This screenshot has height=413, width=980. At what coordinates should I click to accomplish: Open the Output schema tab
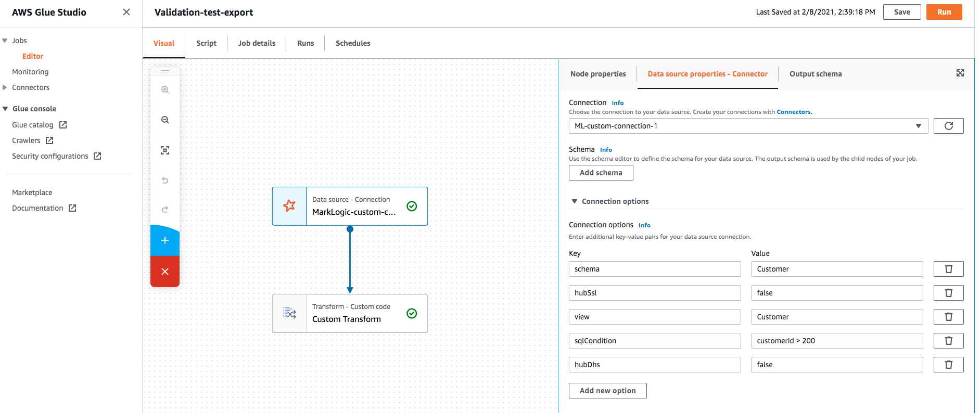[815, 74]
